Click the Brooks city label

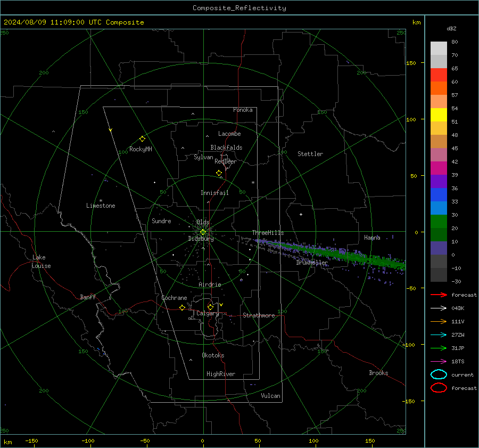(x=378, y=373)
